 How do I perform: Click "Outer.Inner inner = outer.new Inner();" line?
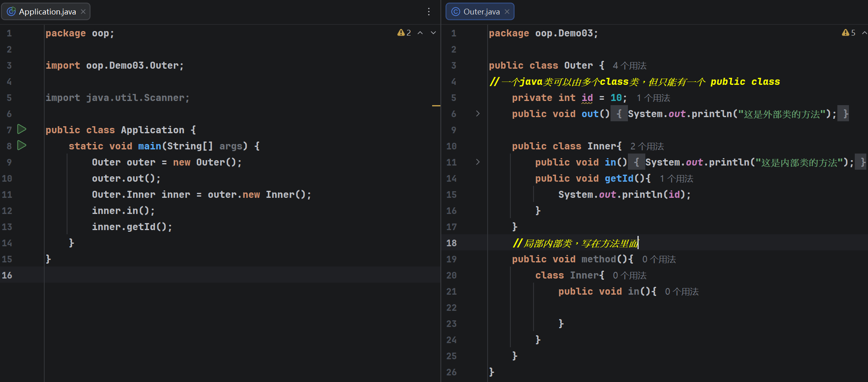coord(202,195)
